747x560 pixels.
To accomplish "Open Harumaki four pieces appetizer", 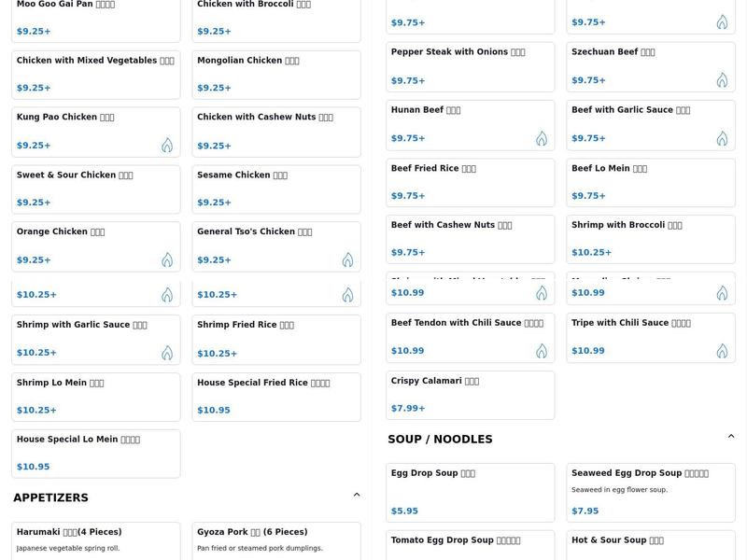I will [x=96, y=541].
